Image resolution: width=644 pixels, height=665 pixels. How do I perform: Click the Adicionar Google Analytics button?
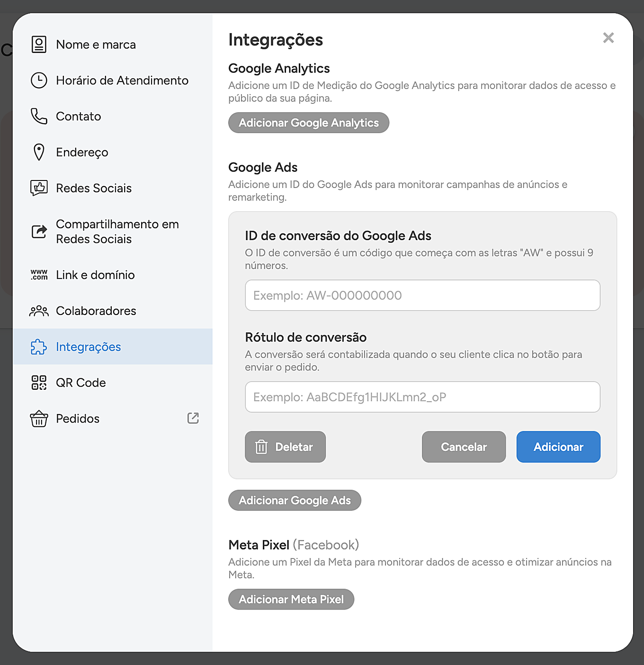point(309,123)
